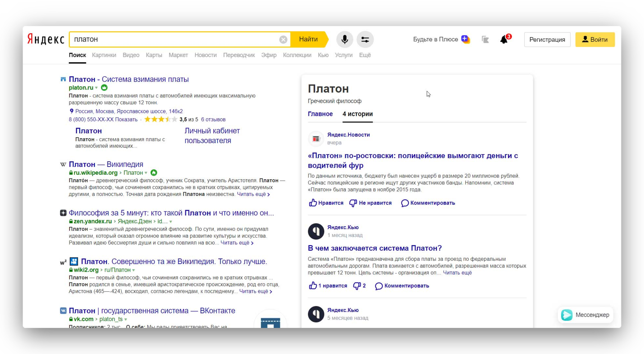Open the Кью tab

pyautogui.click(x=323, y=55)
